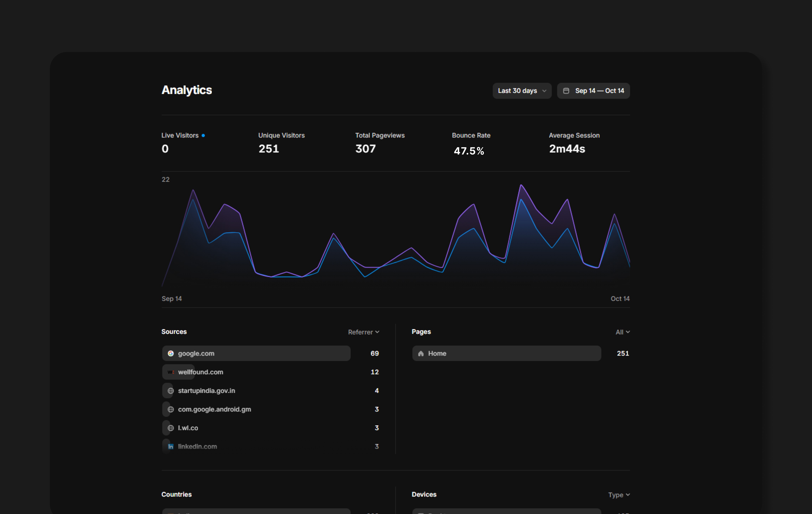812x514 pixels.
Task: Open the Devices Type dropdown
Action: (619, 495)
